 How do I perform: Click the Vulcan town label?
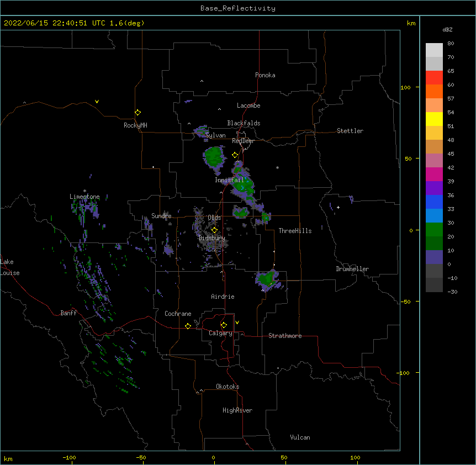pos(300,437)
